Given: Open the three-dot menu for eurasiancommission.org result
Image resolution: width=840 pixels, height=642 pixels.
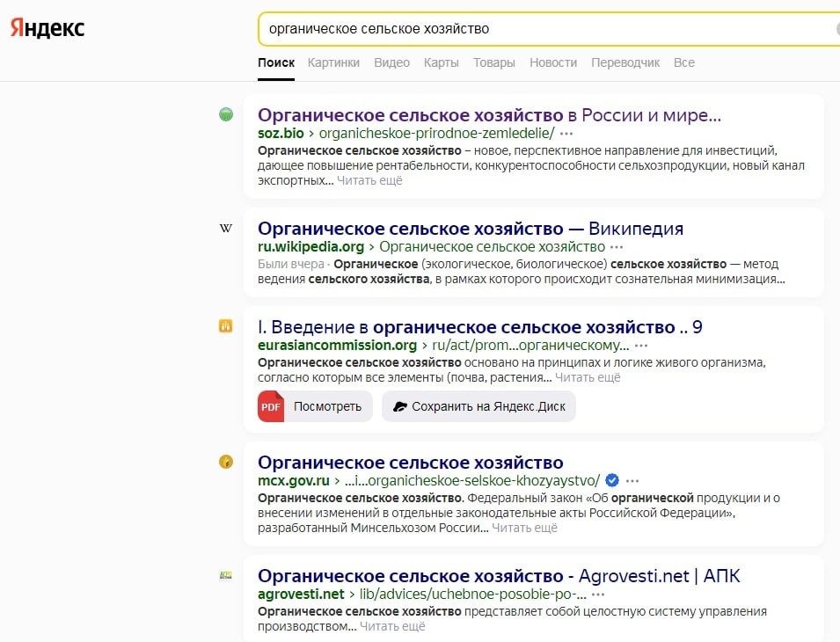Looking at the screenshot, I should point(641,346).
